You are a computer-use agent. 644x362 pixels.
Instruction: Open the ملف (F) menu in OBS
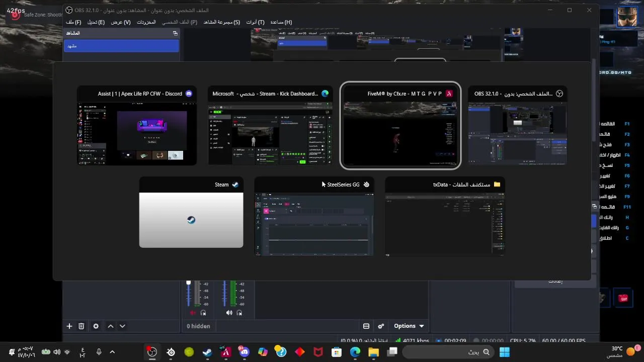coord(73,22)
